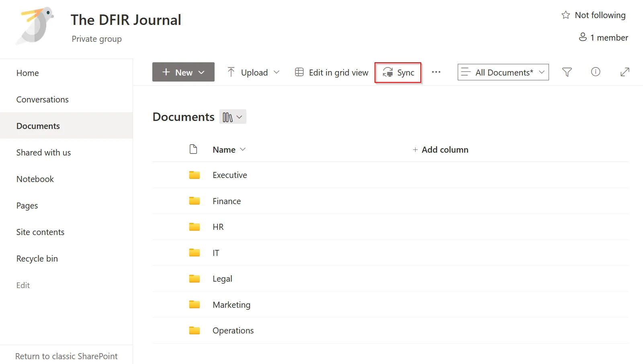The image size is (643, 364).
Task: Select the file type column header icon
Action: [193, 149]
